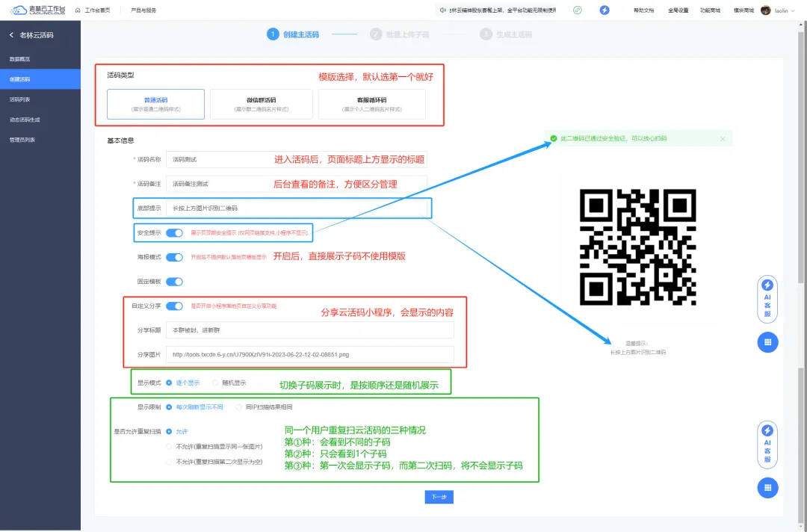This screenshot has width=807, height=532.
Task: Open 数据概览 in the sidebar
Action: point(40,59)
